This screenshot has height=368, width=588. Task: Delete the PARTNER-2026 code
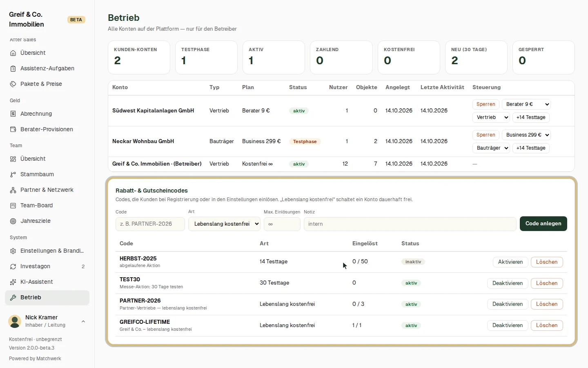point(547,304)
